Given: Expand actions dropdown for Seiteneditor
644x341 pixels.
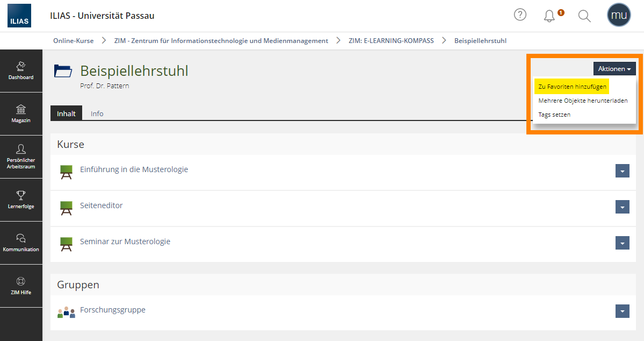Looking at the screenshot, I should [622, 207].
